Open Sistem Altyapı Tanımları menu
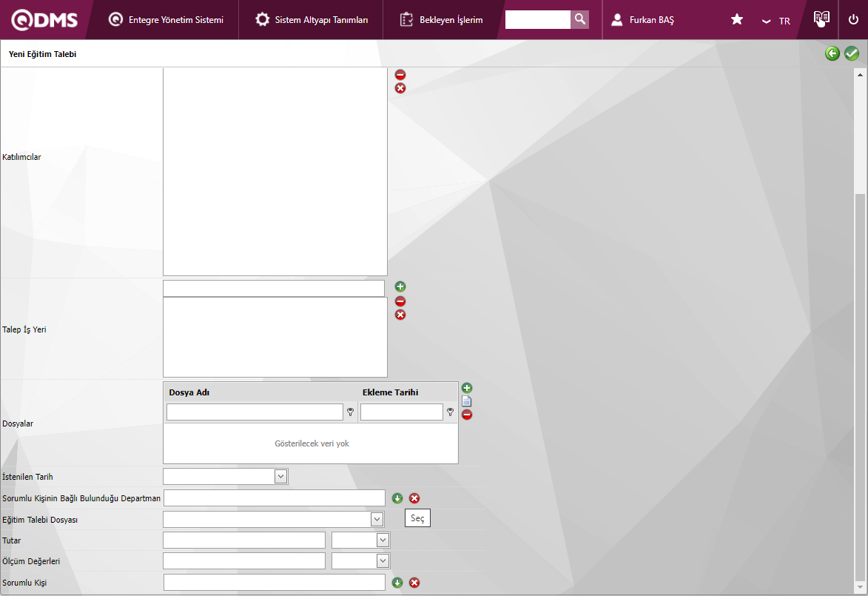Screen dimensions: 868x596 pos(311,20)
